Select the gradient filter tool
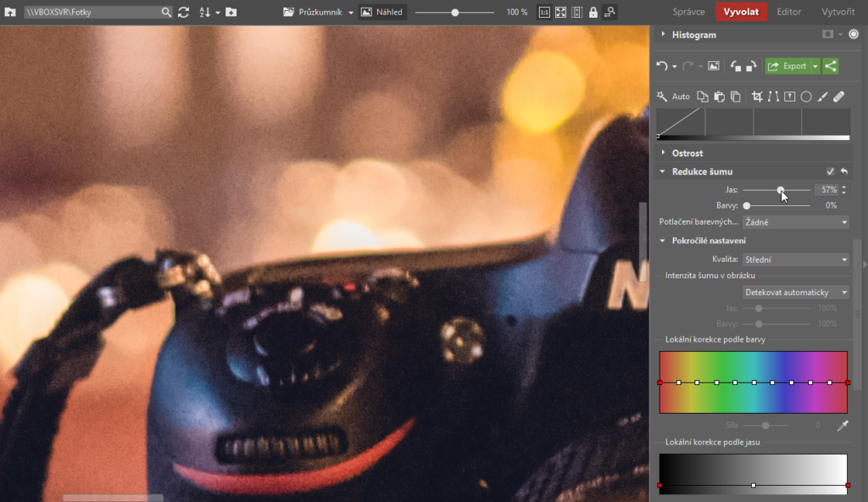Viewport: 868px width, 502px height. tap(790, 97)
